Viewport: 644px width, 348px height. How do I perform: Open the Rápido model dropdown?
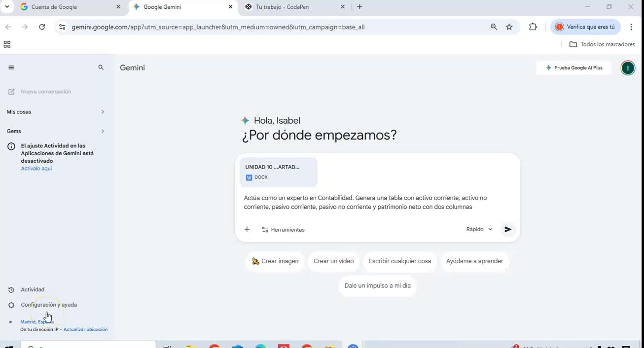[x=479, y=229]
